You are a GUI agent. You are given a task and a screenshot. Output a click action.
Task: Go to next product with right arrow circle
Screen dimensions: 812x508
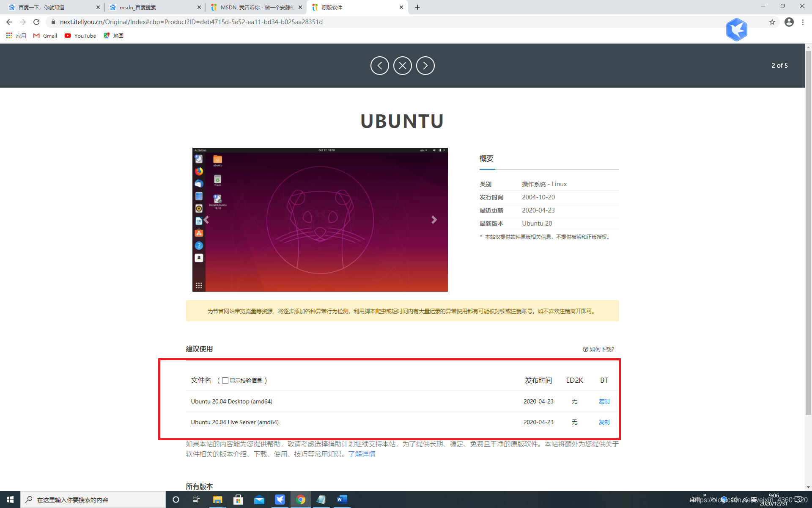(425, 66)
